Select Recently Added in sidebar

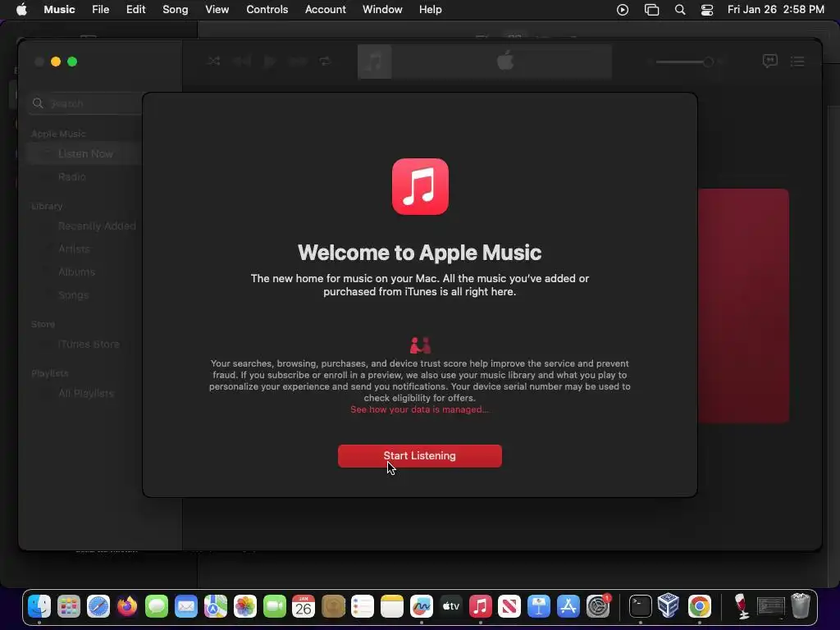click(97, 226)
